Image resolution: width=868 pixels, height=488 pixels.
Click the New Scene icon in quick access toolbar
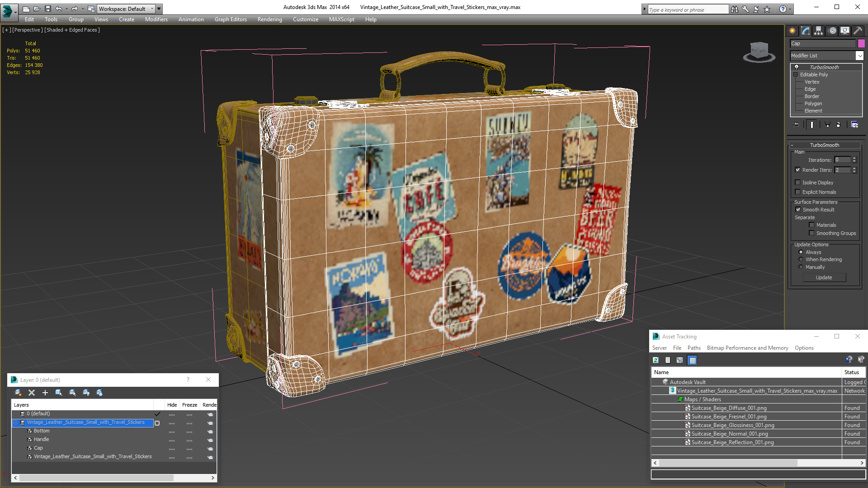(26, 9)
